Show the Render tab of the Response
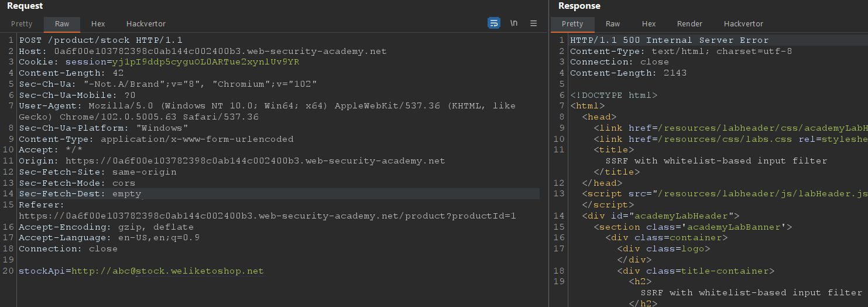Viewport: 868px width, 307px height. (x=689, y=24)
